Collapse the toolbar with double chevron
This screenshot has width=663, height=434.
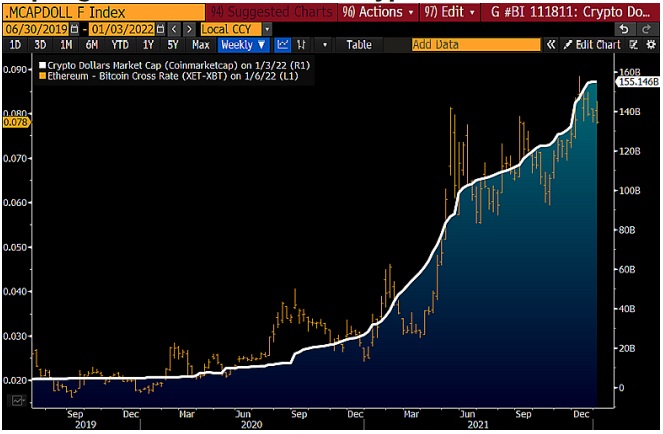click(x=550, y=45)
